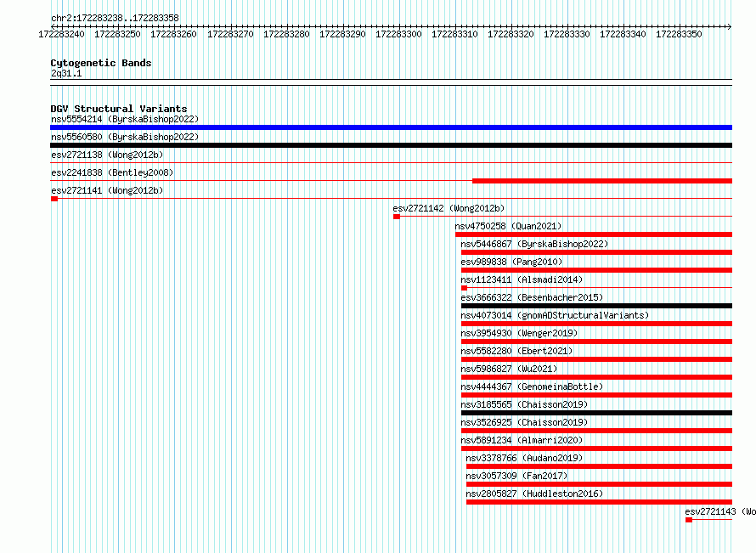Click small red block of esv2721142
The height and width of the screenshot is (553, 756).
coord(397,217)
